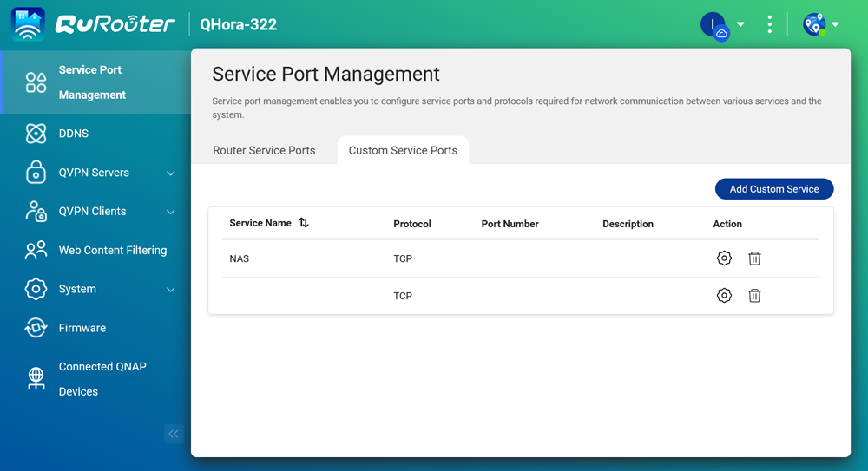The image size is (868, 471).
Task: Open Web Content Filtering in the sidebar
Action: point(112,251)
